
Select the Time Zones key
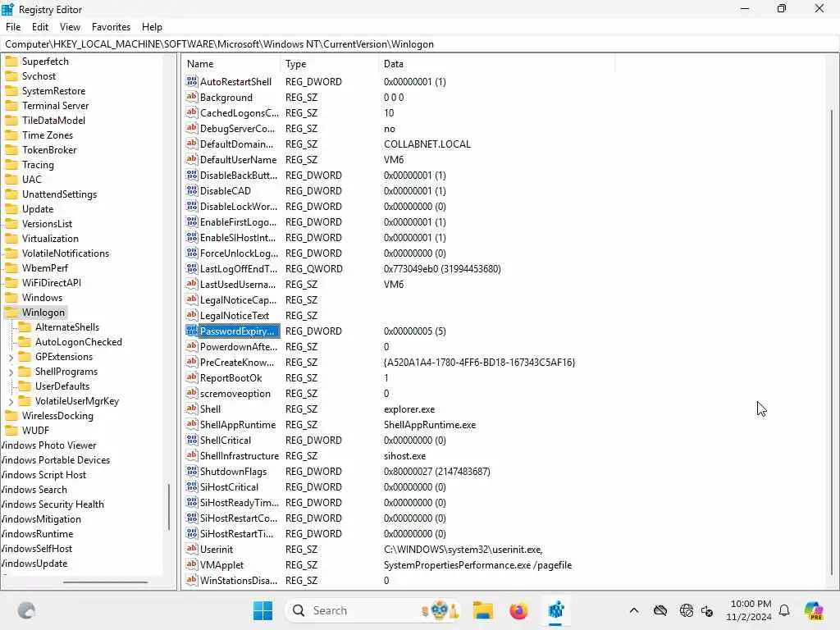(x=47, y=135)
